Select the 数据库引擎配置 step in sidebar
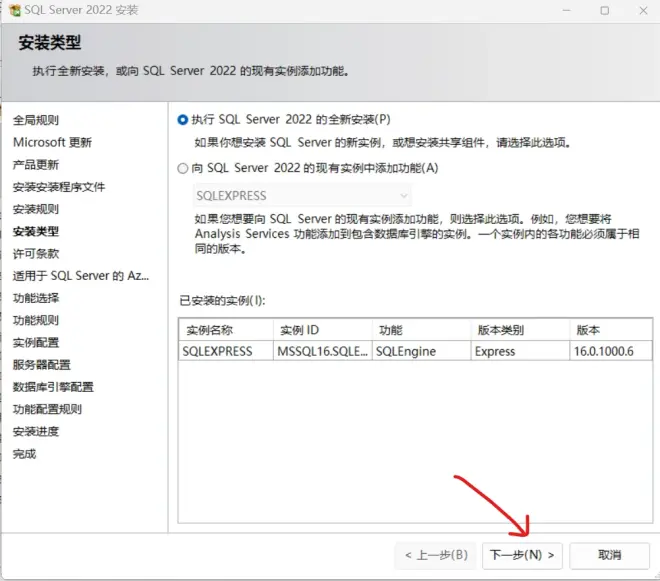This screenshot has height=581, width=660. pyautogui.click(x=53, y=387)
